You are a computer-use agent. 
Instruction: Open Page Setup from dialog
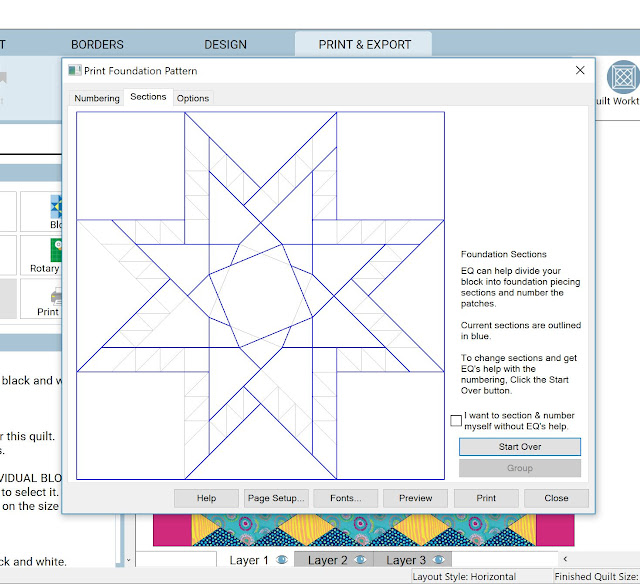(276, 498)
